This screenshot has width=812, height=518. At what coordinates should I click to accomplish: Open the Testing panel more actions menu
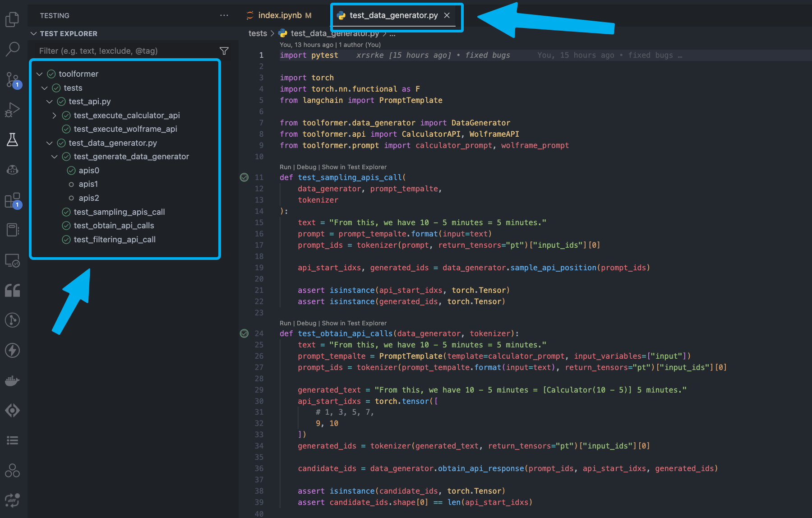coord(224,15)
